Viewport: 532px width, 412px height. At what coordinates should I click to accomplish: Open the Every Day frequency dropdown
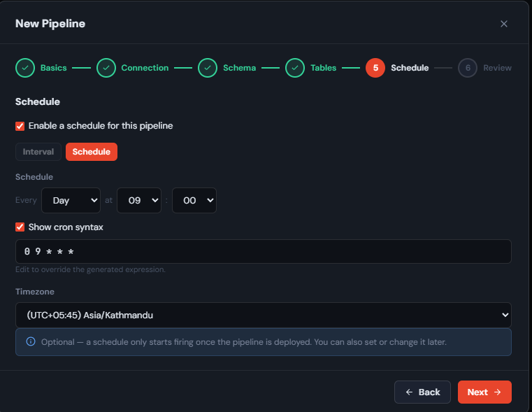(x=71, y=201)
